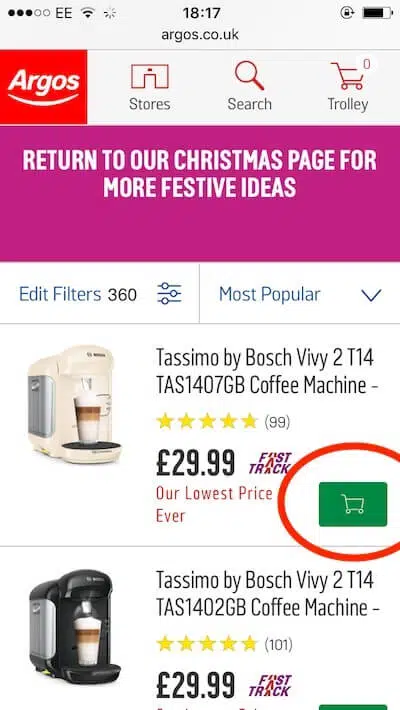The height and width of the screenshot is (710, 400).
Task: Expand sort options using chevron arrow
Action: [371, 295]
